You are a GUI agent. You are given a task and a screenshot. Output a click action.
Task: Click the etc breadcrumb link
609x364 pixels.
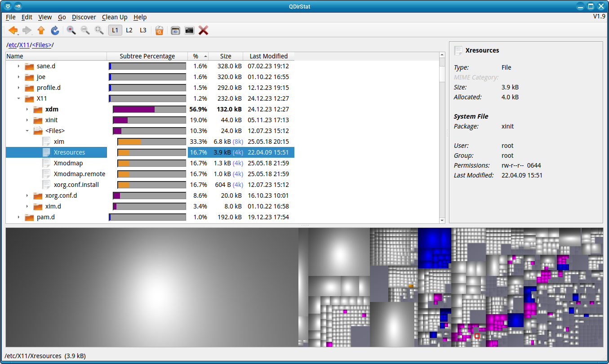pos(13,45)
